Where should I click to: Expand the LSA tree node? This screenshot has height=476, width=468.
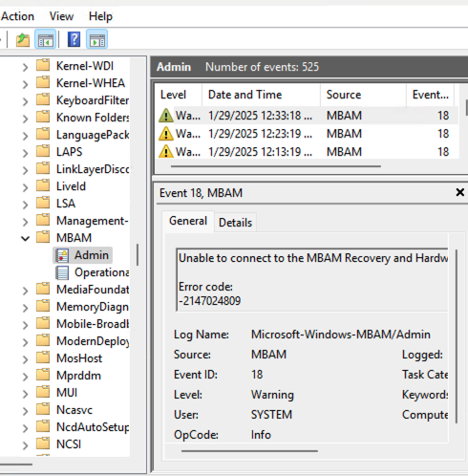pos(25,205)
